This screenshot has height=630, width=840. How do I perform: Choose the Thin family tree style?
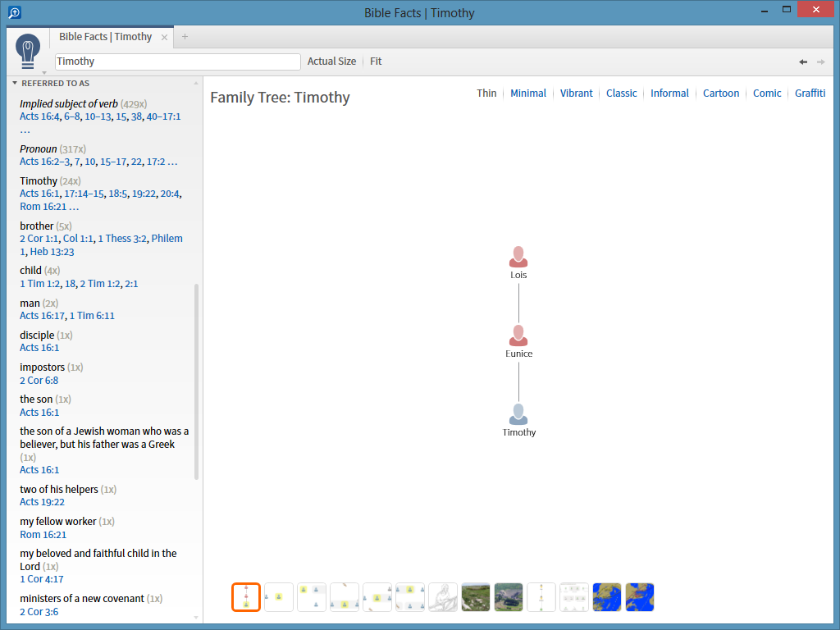click(x=486, y=94)
